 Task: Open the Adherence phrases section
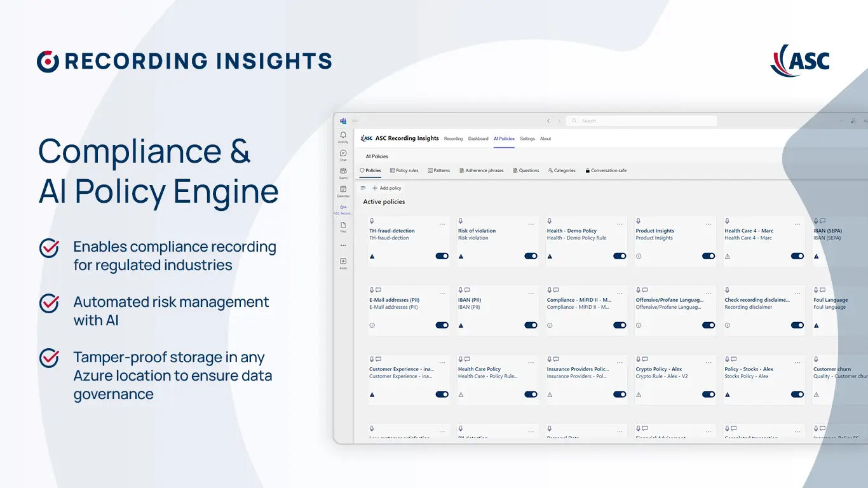481,170
